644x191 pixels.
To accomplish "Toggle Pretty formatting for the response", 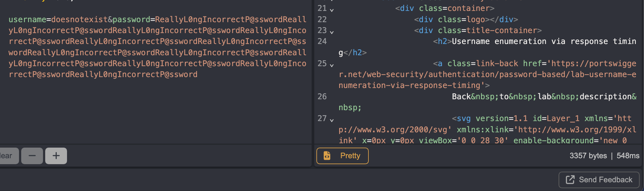I will [343, 156].
